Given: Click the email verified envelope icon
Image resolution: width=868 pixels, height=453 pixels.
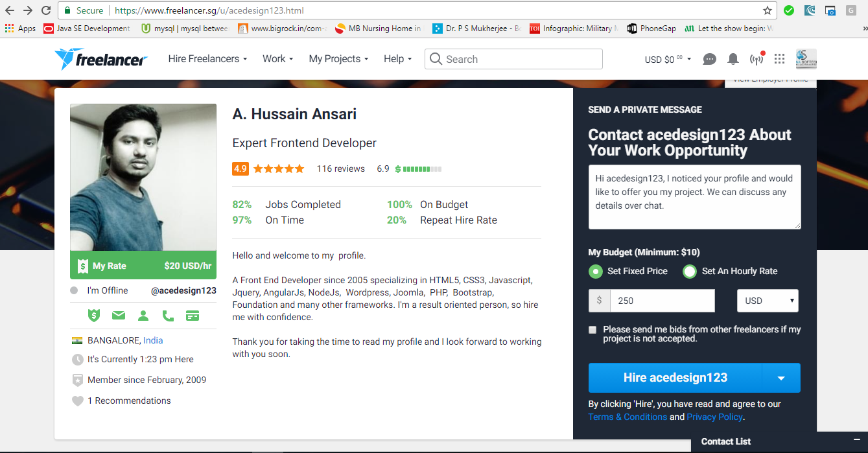Looking at the screenshot, I should [118, 316].
